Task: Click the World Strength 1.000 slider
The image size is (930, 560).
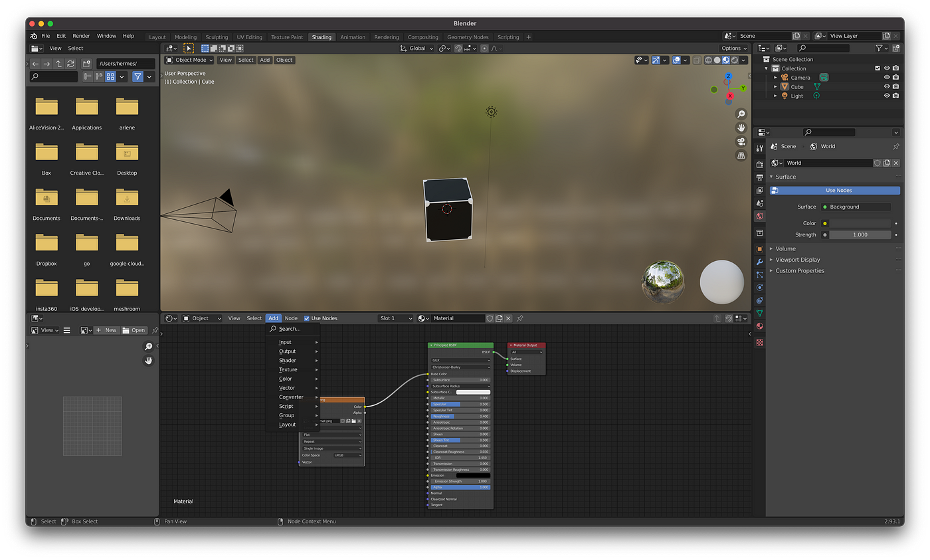Action: pyautogui.click(x=860, y=234)
